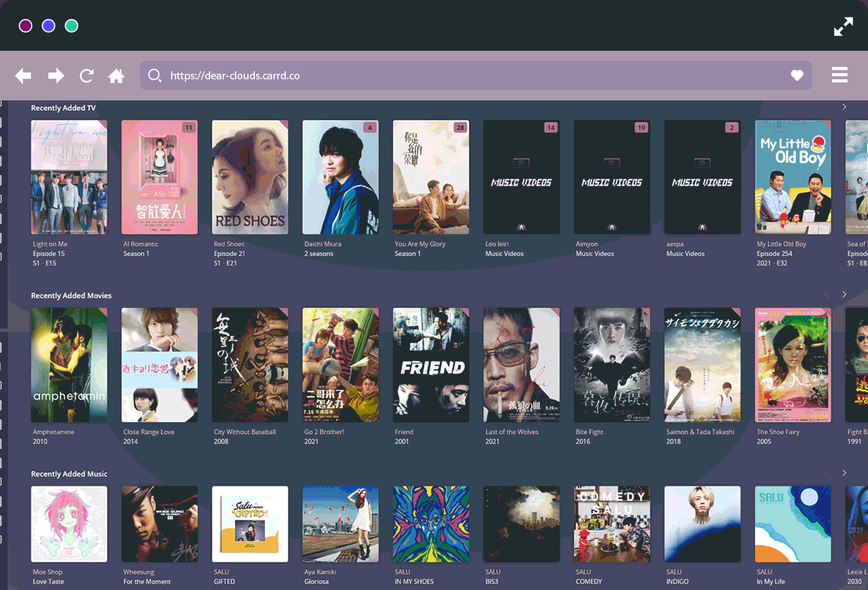Viewport: 868px width, 590px height.
Task: Open SALU In My Life album cover
Action: [793, 524]
